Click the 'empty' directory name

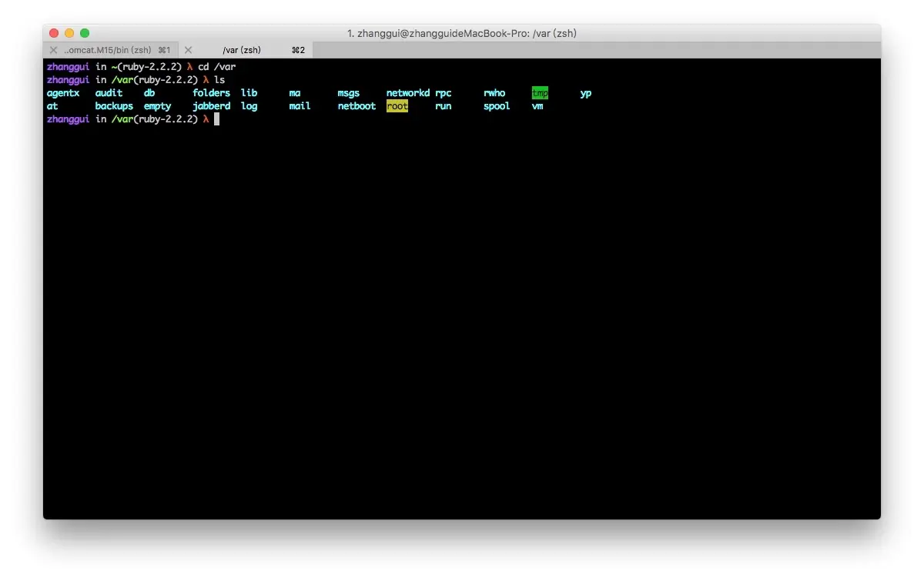157,106
